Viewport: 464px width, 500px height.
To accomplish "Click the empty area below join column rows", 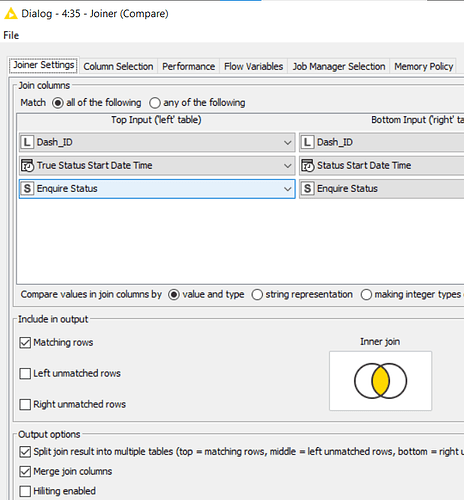I will pos(240,242).
